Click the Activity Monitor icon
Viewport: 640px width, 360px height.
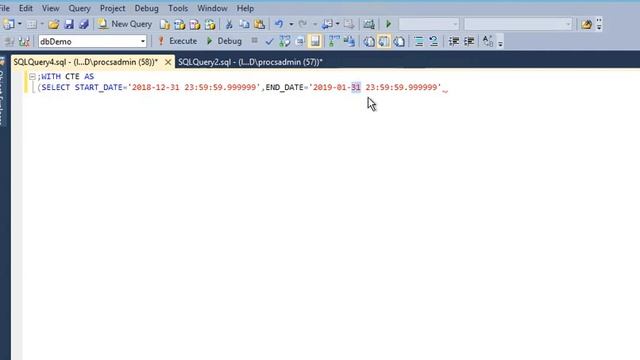[369, 24]
